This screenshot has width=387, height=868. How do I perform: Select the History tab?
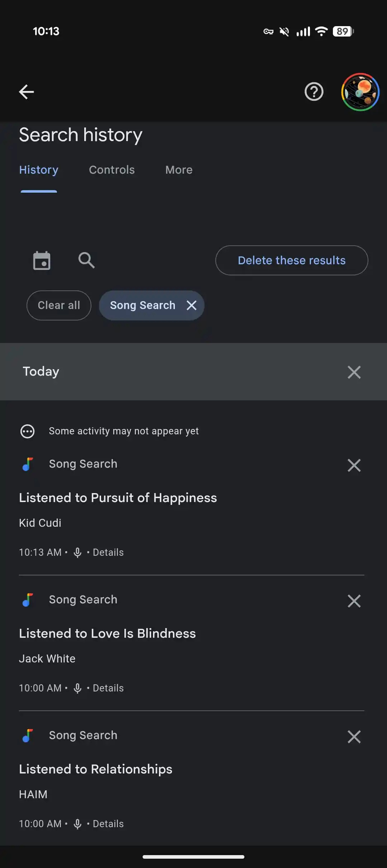[x=39, y=170]
